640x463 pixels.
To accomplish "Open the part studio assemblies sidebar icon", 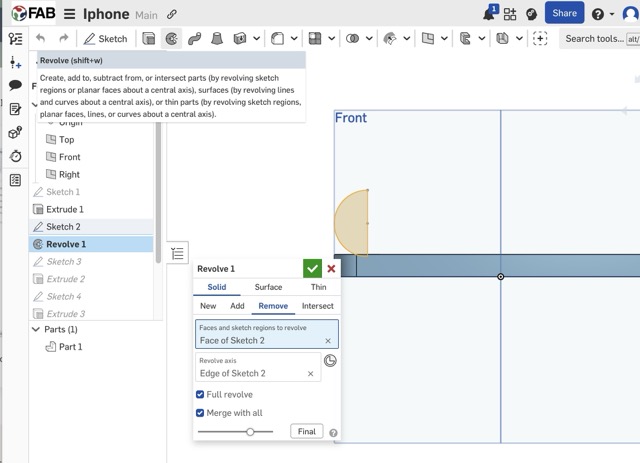I will (16, 132).
